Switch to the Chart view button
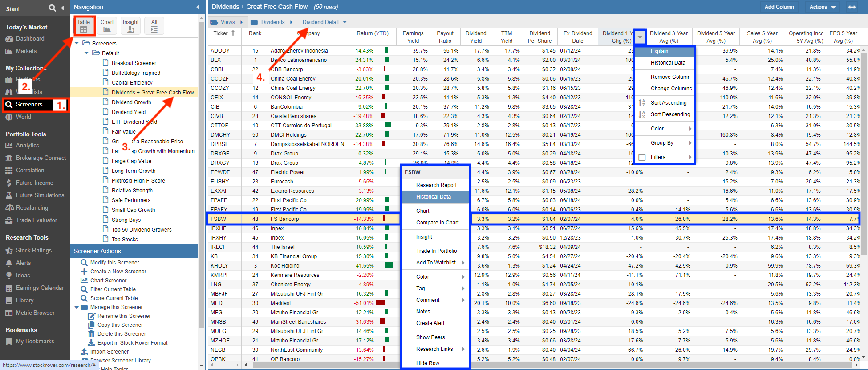Viewport: 868px width, 370px height. [x=107, y=26]
